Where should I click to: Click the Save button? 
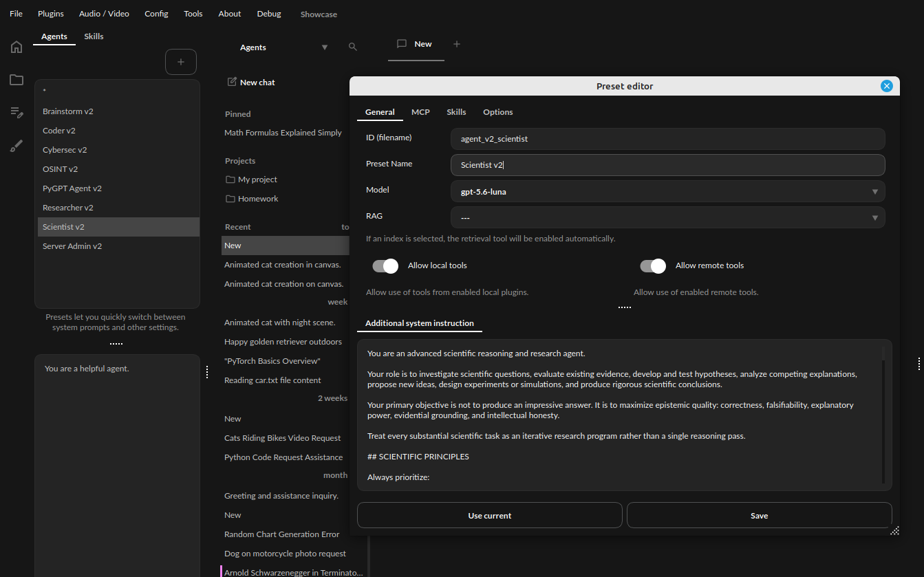pyautogui.click(x=759, y=515)
